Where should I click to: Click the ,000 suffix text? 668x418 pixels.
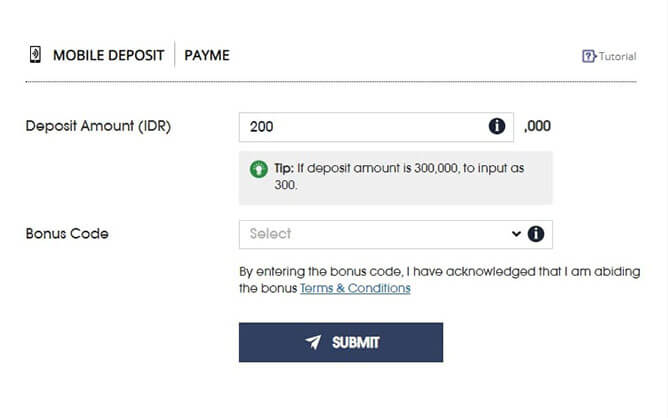point(537,127)
